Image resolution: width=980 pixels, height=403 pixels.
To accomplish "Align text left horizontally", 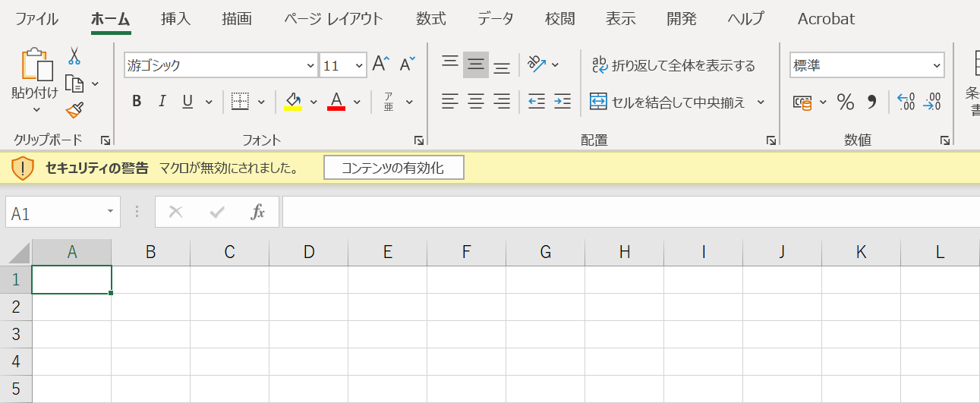I will coord(450,101).
